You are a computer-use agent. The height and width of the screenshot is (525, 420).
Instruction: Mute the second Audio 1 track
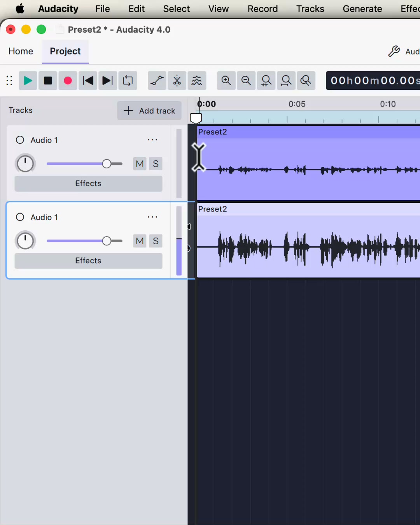click(x=140, y=241)
